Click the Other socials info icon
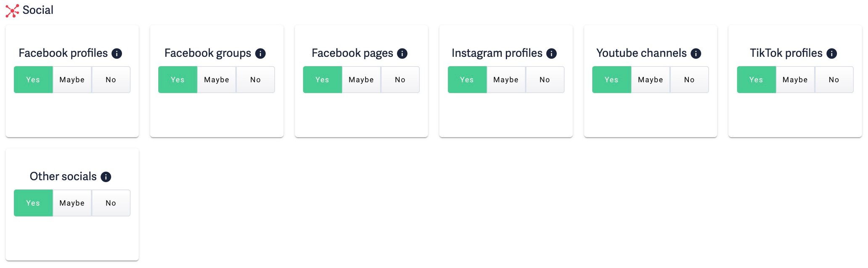The height and width of the screenshot is (268, 868). pyautogui.click(x=106, y=177)
